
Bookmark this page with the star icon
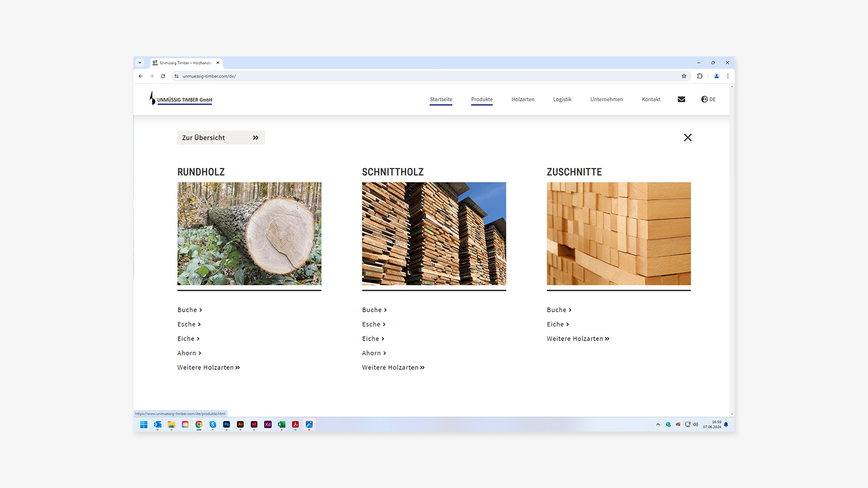click(x=684, y=76)
